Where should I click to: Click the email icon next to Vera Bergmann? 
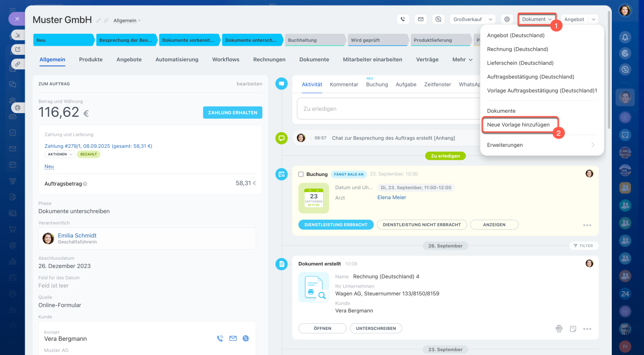[233, 338]
